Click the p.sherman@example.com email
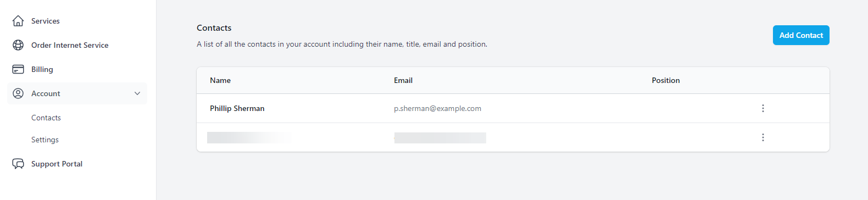 click(x=437, y=108)
